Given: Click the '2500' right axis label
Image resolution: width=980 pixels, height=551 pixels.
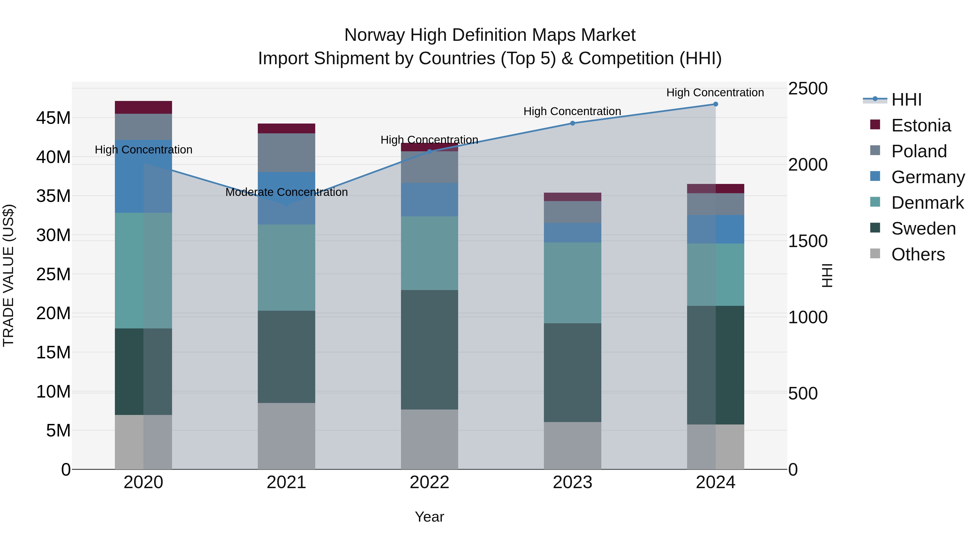Looking at the screenshot, I should (808, 89).
